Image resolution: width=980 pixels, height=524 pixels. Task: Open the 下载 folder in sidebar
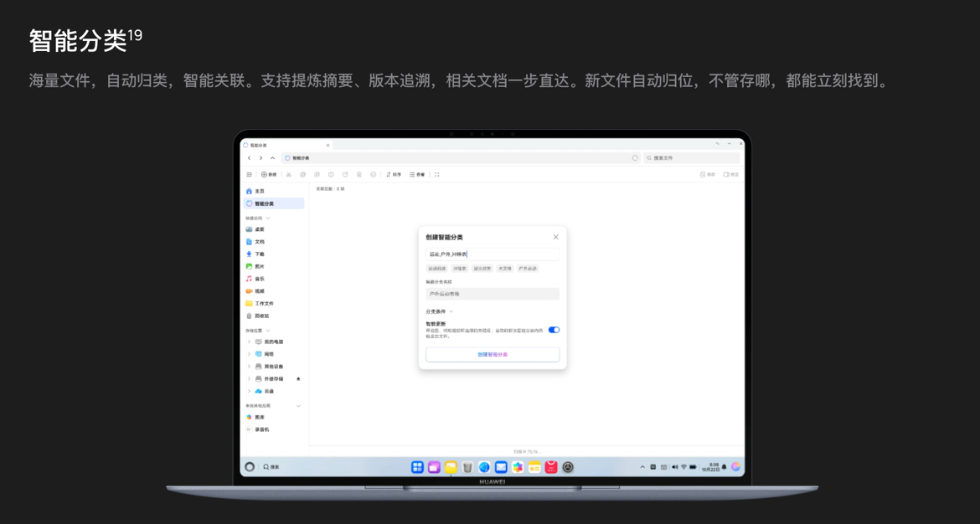(x=260, y=254)
